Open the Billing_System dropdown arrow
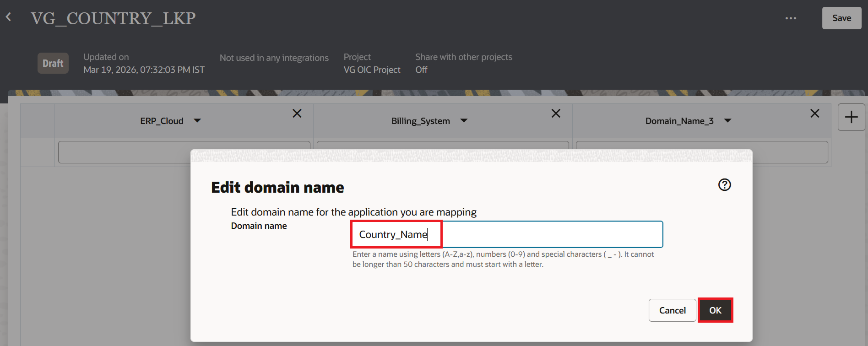This screenshot has width=868, height=346. 464,121
